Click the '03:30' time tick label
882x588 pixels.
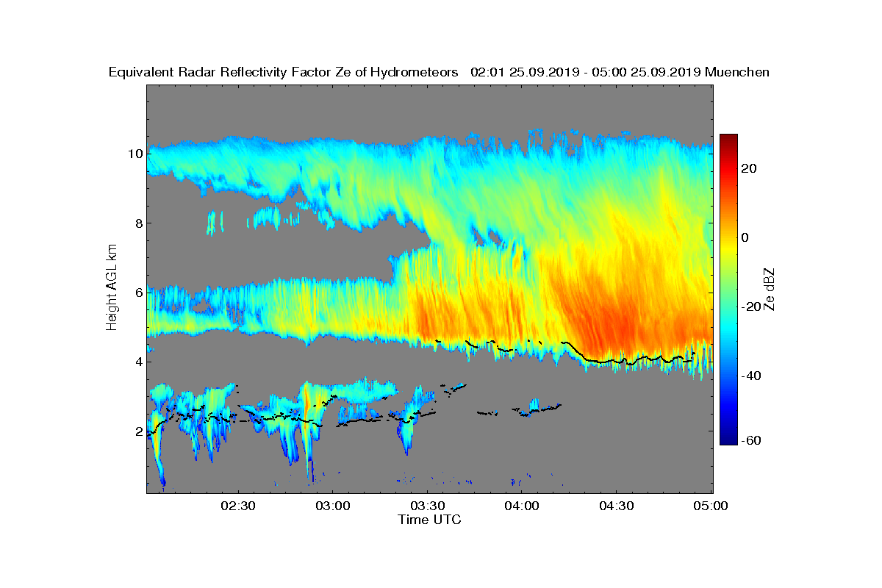click(427, 506)
